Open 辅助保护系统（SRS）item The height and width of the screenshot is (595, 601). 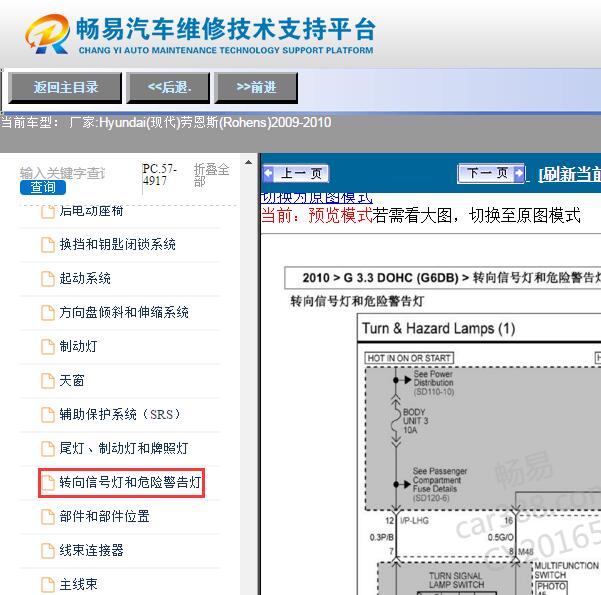[x=120, y=414]
